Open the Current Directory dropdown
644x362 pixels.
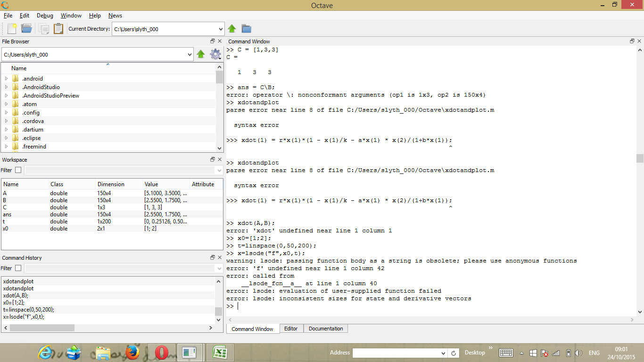click(221, 29)
